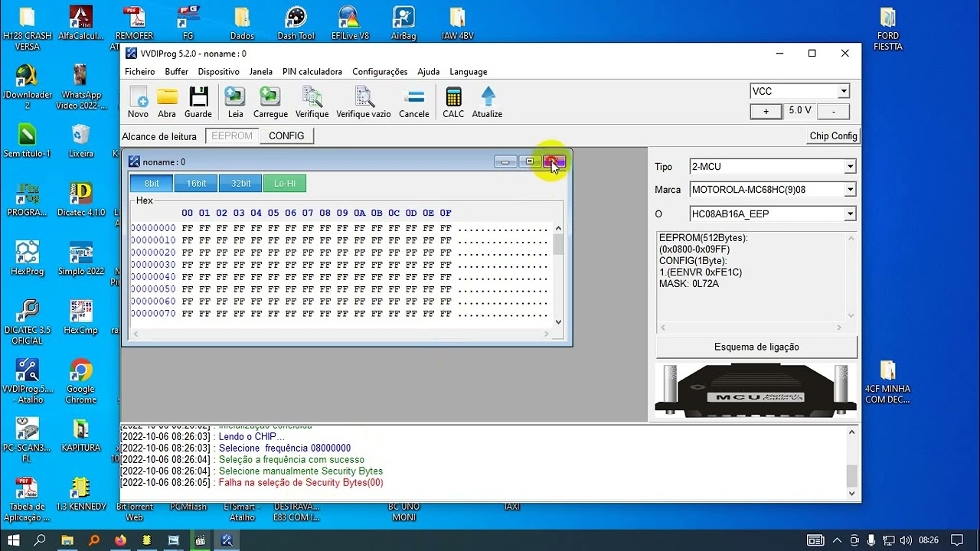Expand the Marca MOTOROLA dropdown
The image size is (980, 551).
[x=850, y=190]
